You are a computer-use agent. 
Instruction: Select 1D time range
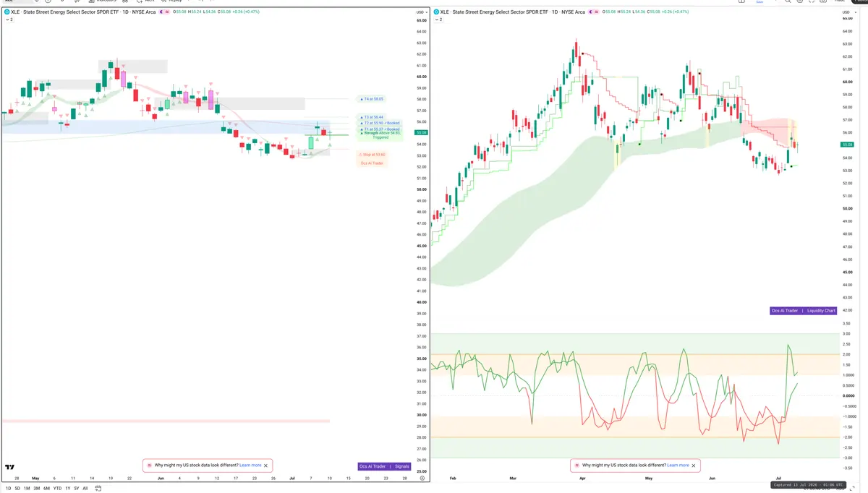(9, 489)
